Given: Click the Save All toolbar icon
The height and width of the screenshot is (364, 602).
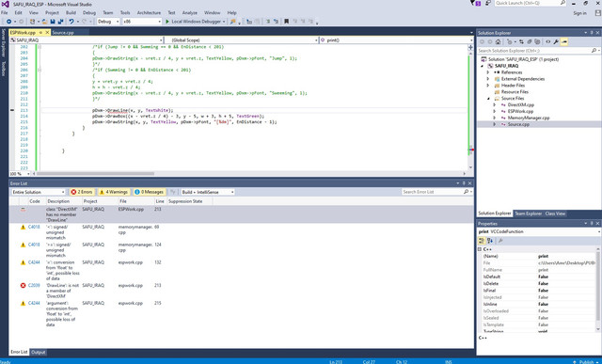Looking at the screenshot, I should coord(60,22).
